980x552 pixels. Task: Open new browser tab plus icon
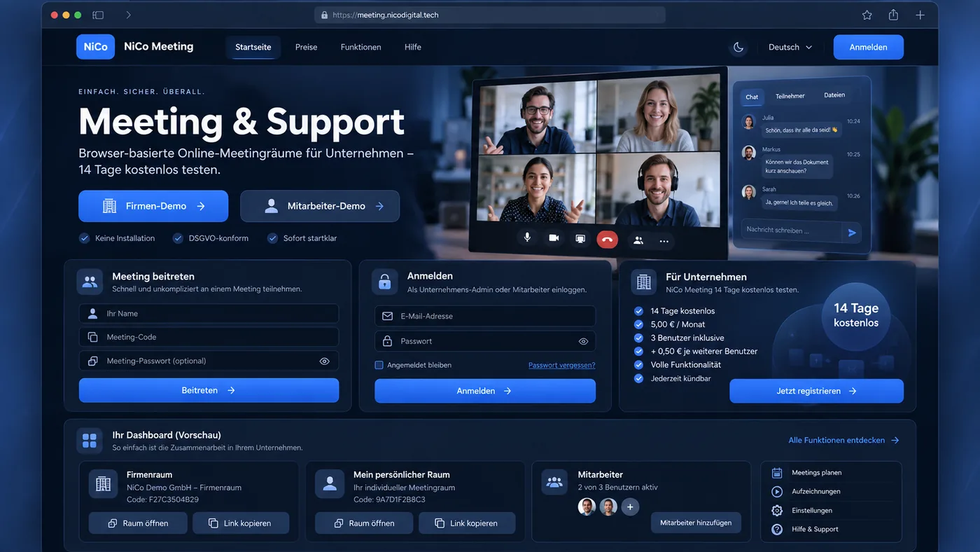[x=920, y=15]
